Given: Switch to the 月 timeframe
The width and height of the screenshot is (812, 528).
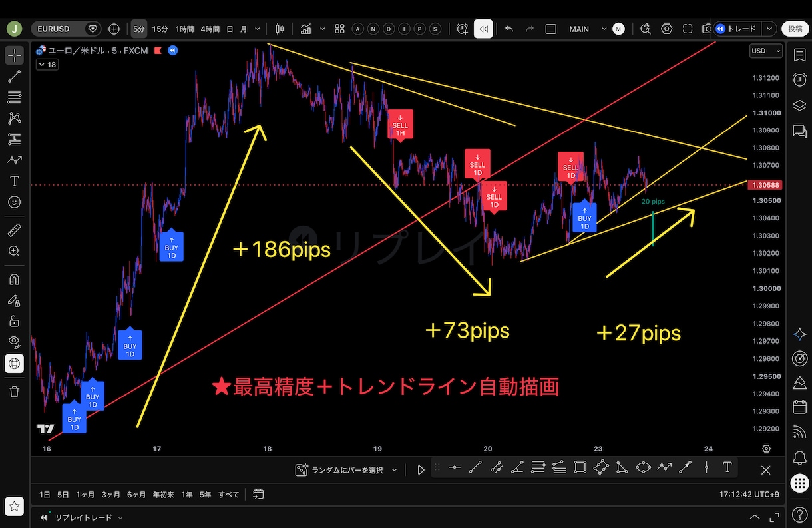Looking at the screenshot, I should (244, 29).
